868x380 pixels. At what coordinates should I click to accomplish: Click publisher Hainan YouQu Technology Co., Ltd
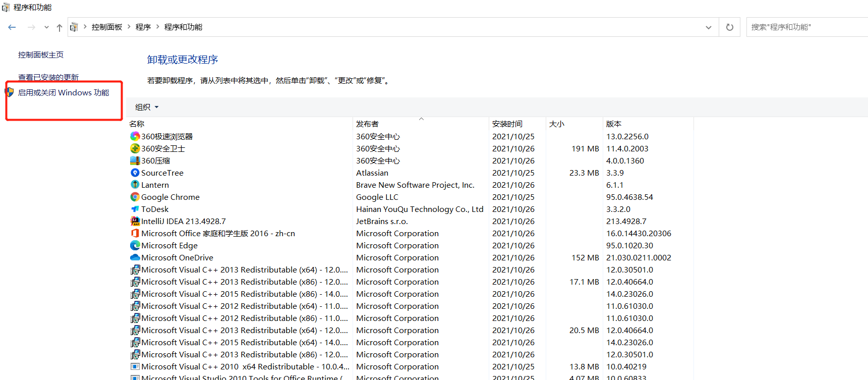(420, 209)
